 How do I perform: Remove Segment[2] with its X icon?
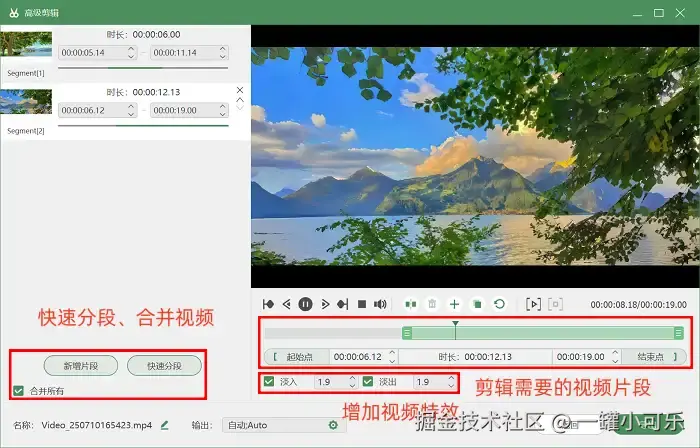(240, 90)
